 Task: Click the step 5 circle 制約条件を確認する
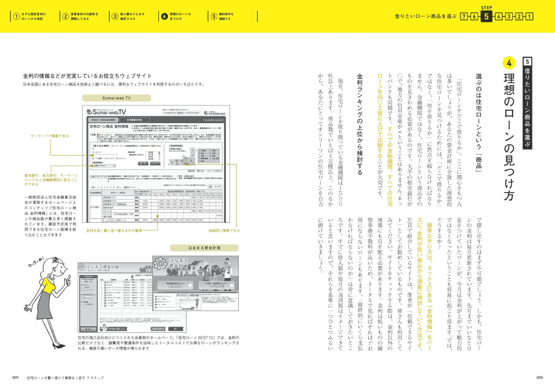pyautogui.click(x=214, y=16)
